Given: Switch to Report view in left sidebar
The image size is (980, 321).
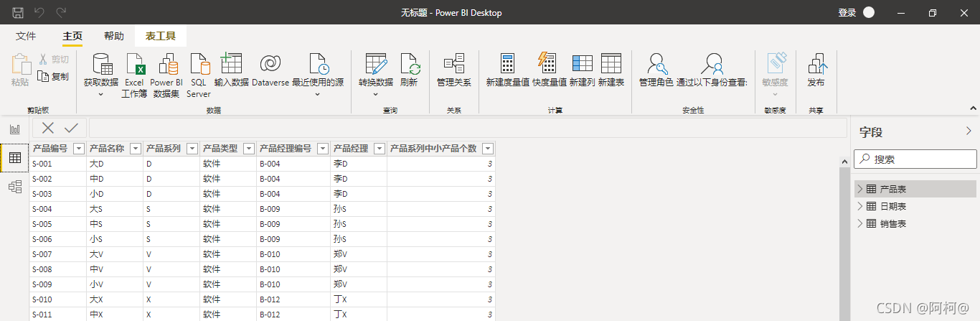Looking at the screenshot, I should [x=14, y=129].
